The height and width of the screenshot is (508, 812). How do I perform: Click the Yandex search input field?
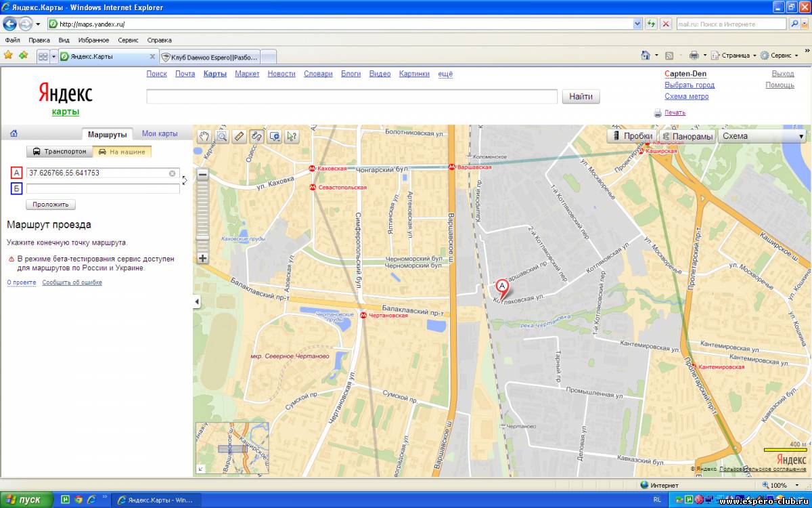click(x=352, y=97)
